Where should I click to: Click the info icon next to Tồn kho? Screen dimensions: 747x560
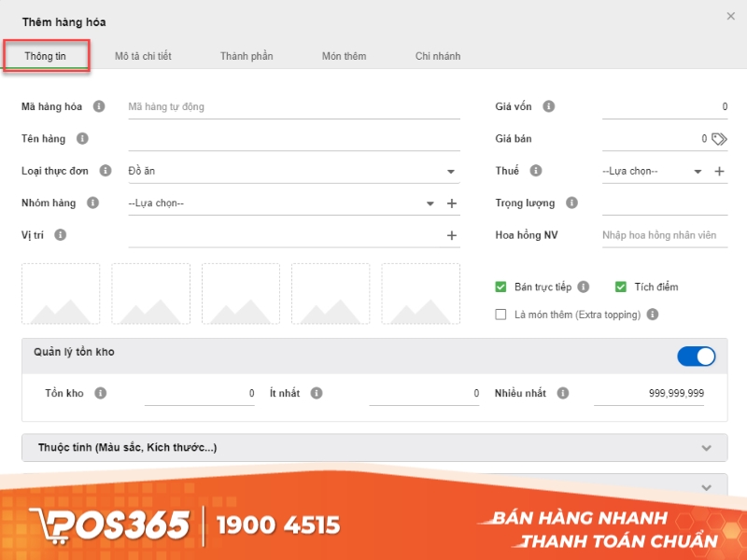[x=99, y=392]
